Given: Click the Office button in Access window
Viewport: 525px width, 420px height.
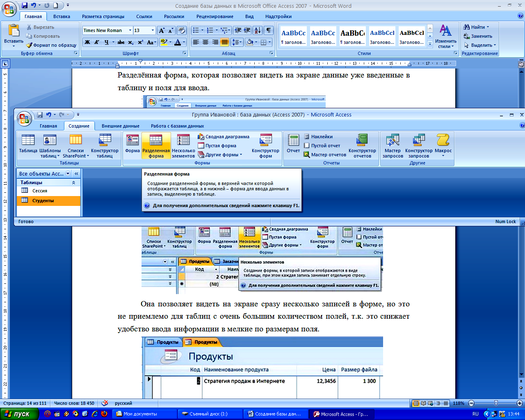Looking at the screenshot, I should point(24,119).
